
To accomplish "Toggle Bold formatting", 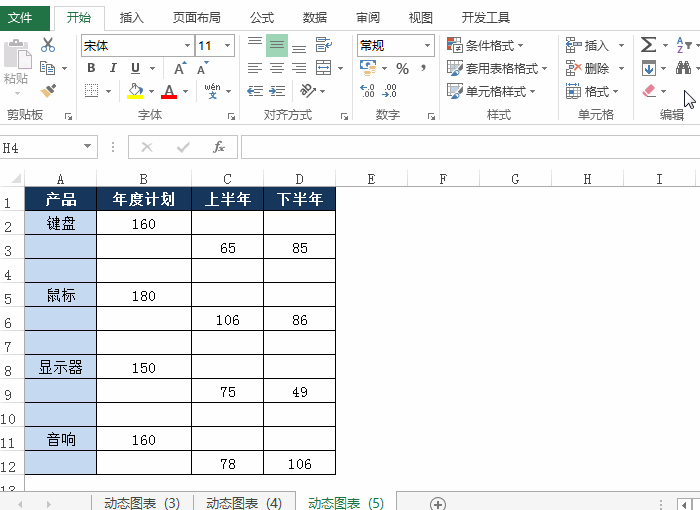I will [91, 68].
